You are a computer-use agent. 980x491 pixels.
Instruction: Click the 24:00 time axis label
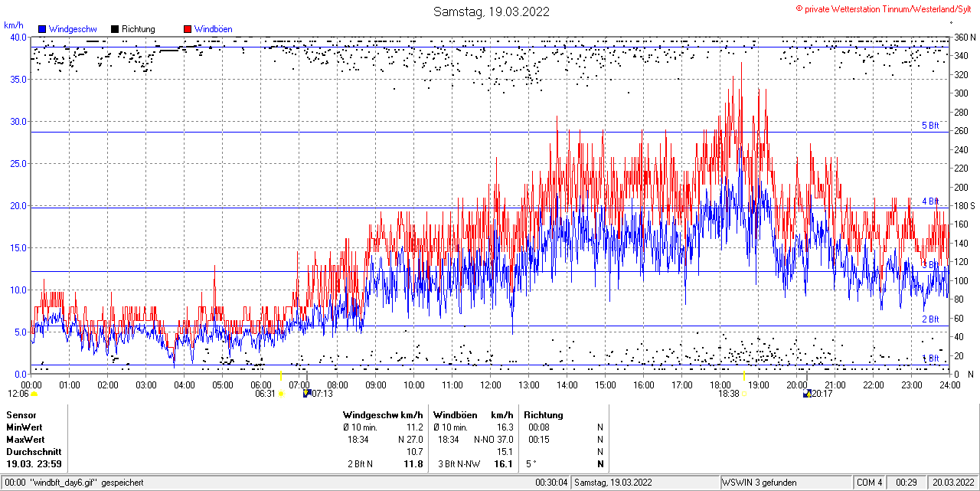coord(950,385)
